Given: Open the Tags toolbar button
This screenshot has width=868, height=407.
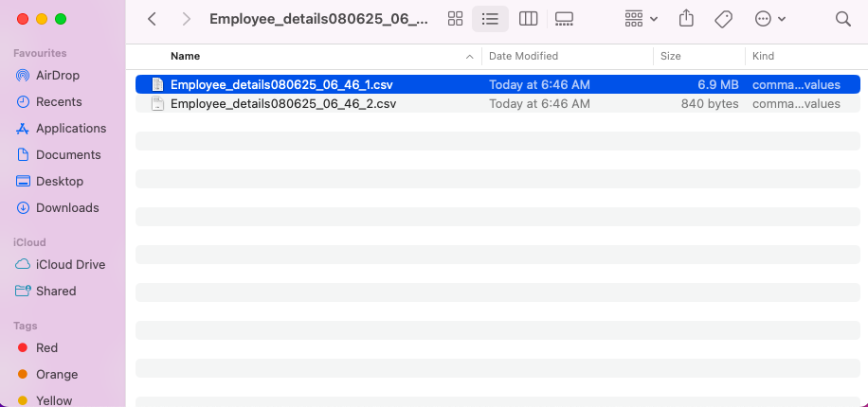Looking at the screenshot, I should tap(723, 19).
